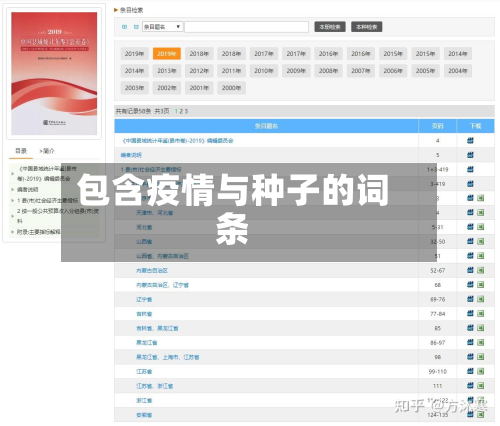Download 江苏省 entry covering pages 99-110
This screenshot has height=426, width=500.
tap(470, 371)
